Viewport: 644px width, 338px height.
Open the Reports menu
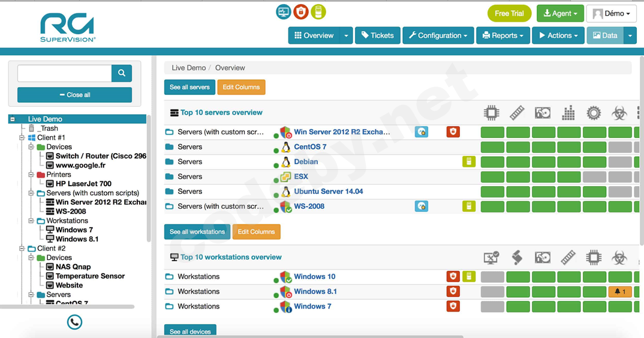tap(503, 35)
